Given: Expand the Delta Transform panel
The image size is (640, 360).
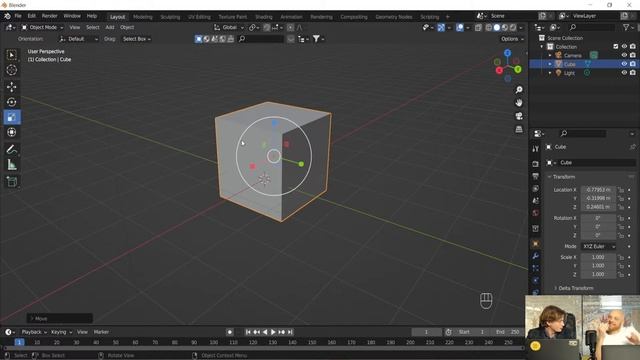Looking at the screenshot, I should (576, 288).
